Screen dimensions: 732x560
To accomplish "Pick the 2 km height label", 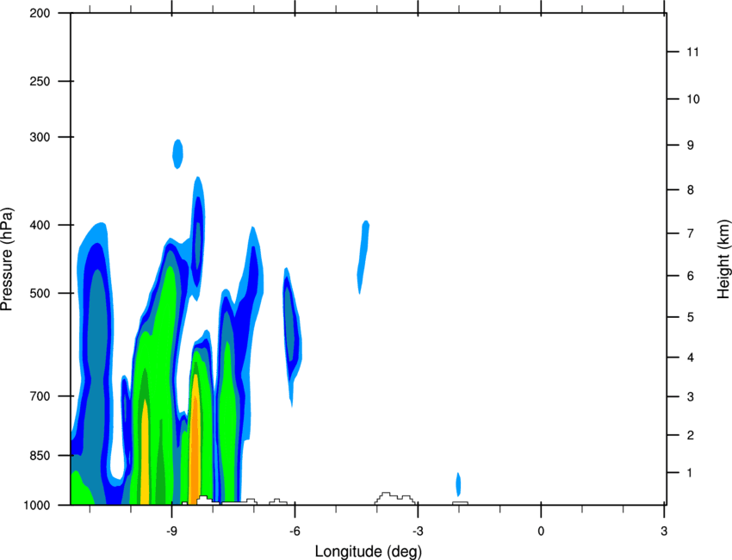I will click(x=691, y=435).
